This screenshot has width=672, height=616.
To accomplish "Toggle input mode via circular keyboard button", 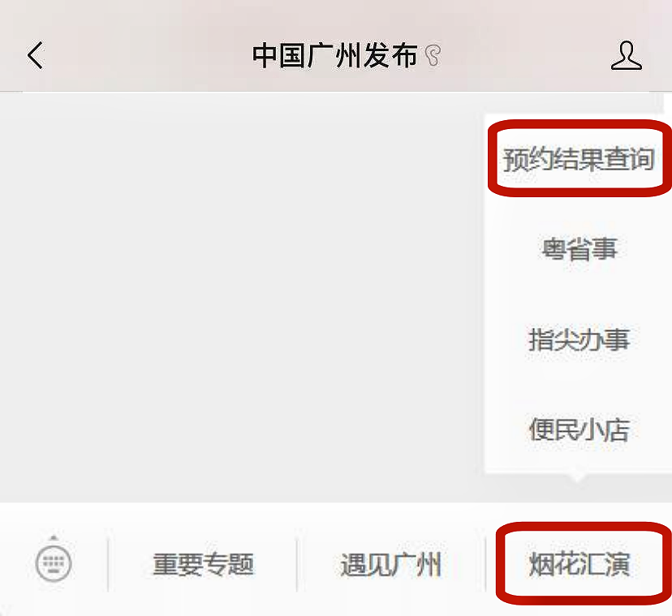I will pos(54,563).
